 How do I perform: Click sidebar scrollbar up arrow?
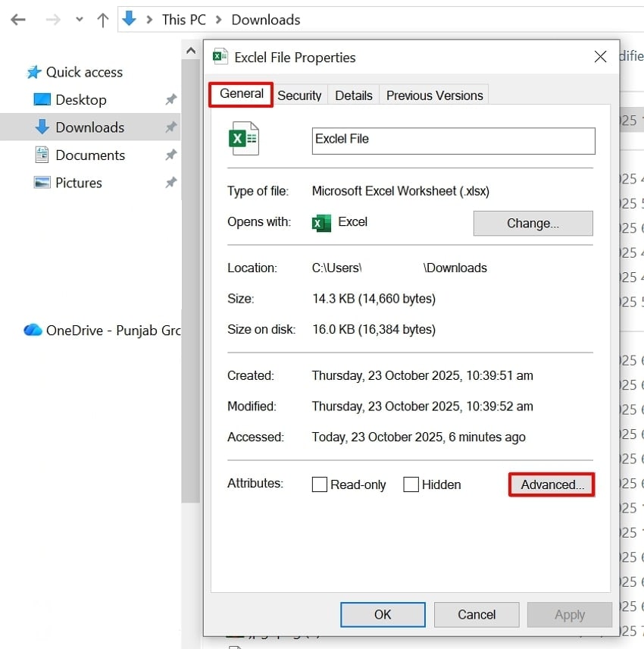[191, 51]
